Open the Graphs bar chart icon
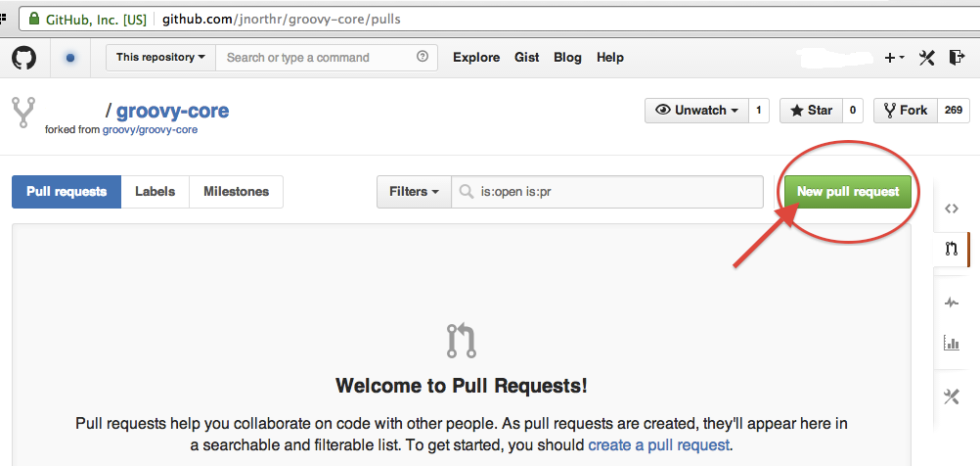This screenshot has width=980, height=466. click(951, 343)
